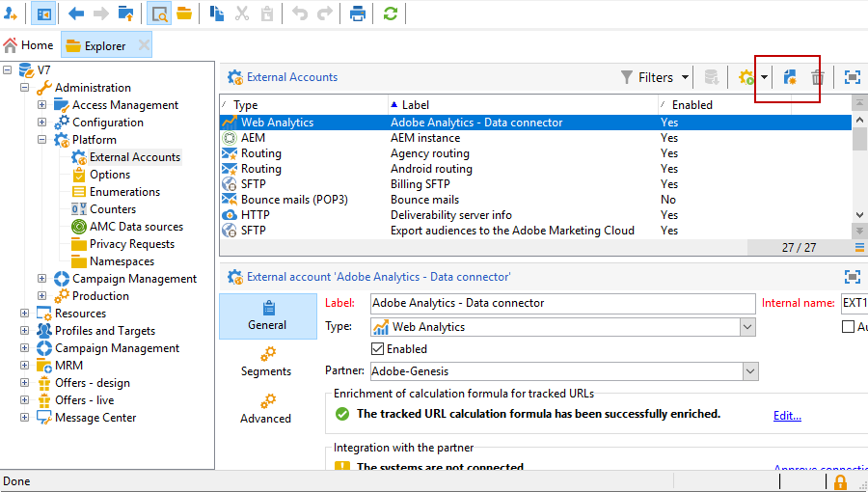Open the Partner Adobe-Genesis dropdown
868x492 pixels.
coord(750,370)
